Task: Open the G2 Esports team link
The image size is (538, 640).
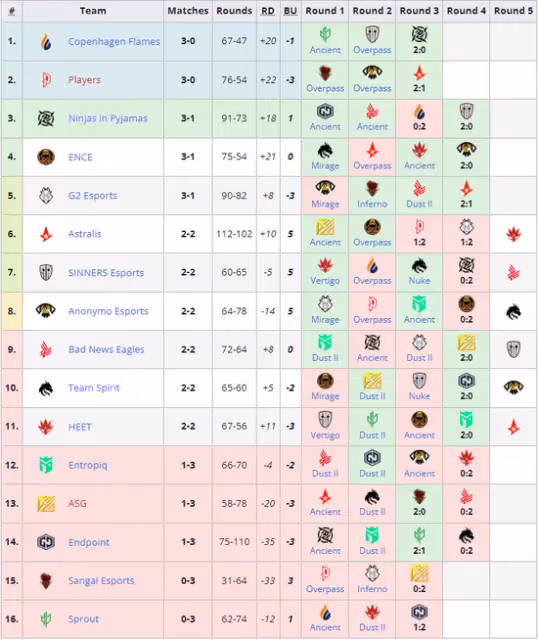Action: pos(93,196)
